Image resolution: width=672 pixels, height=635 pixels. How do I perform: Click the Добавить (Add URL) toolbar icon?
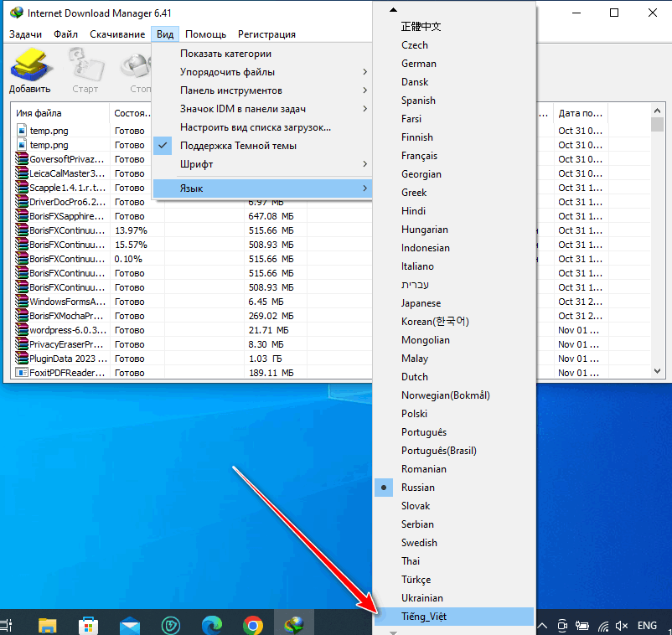30,70
